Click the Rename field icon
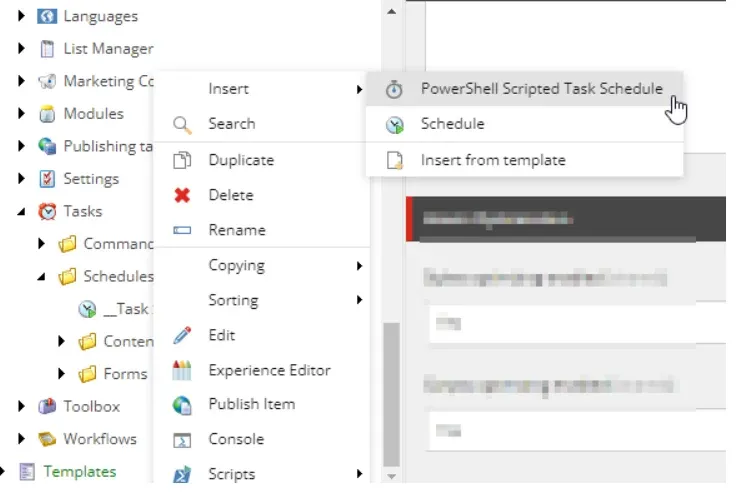The image size is (743, 492). 182,230
